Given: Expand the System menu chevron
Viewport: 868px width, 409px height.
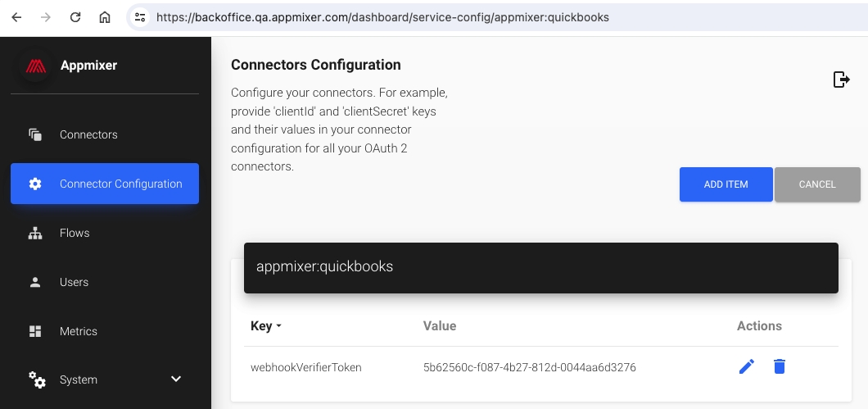Looking at the screenshot, I should 175,379.
